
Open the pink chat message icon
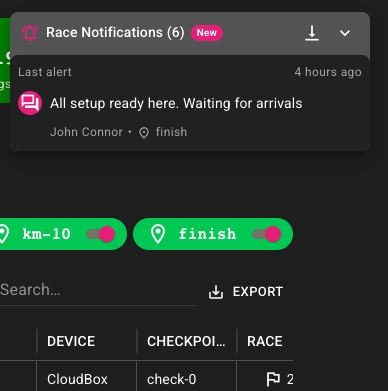30,103
